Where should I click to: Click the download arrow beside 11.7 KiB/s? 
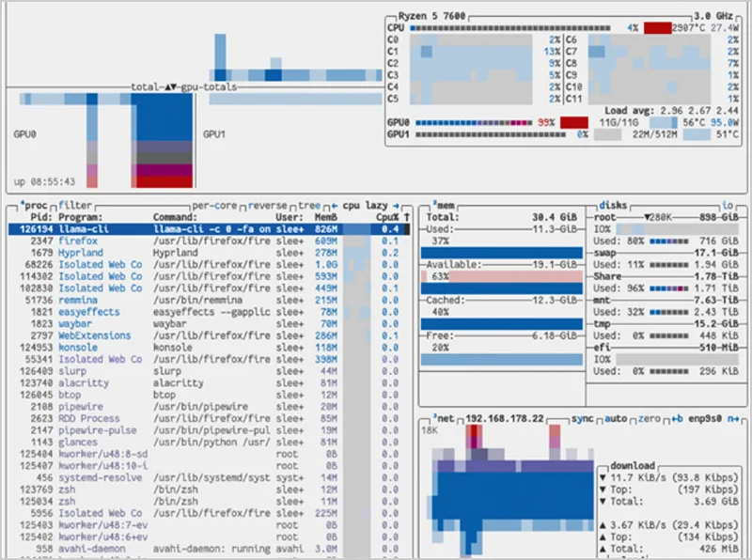602,478
